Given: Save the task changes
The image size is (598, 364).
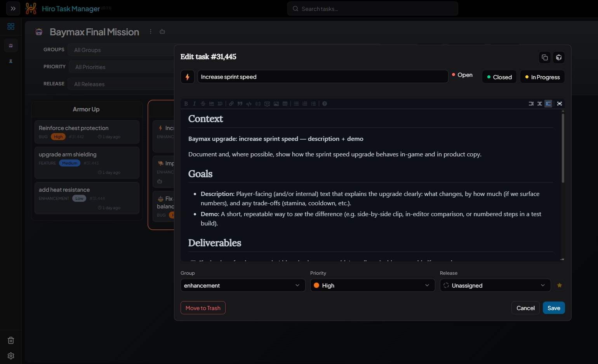Looking at the screenshot, I should pyautogui.click(x=554, y=308).
